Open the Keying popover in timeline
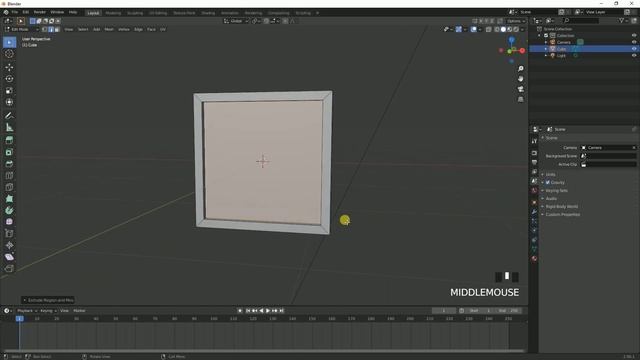640x360 pixels. tap(48, 311)
